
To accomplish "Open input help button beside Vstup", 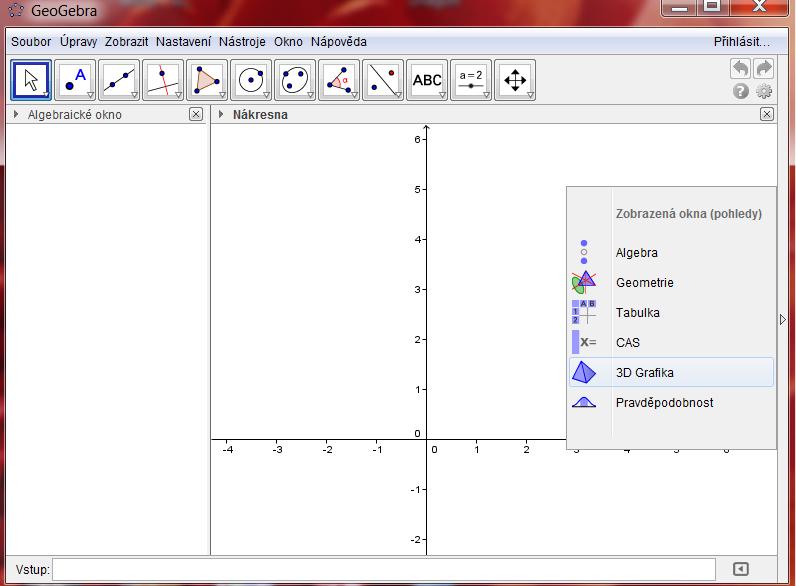I will (741, 569).
